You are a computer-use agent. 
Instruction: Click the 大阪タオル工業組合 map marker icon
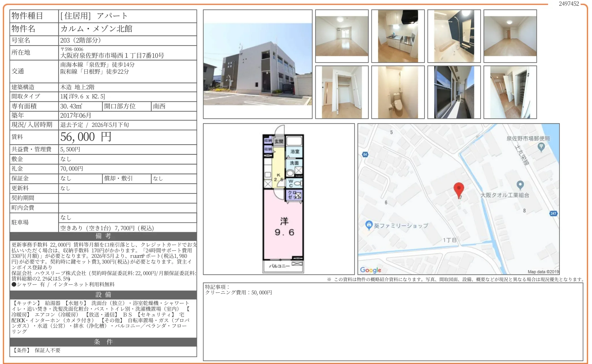click(x=520, y=184)
